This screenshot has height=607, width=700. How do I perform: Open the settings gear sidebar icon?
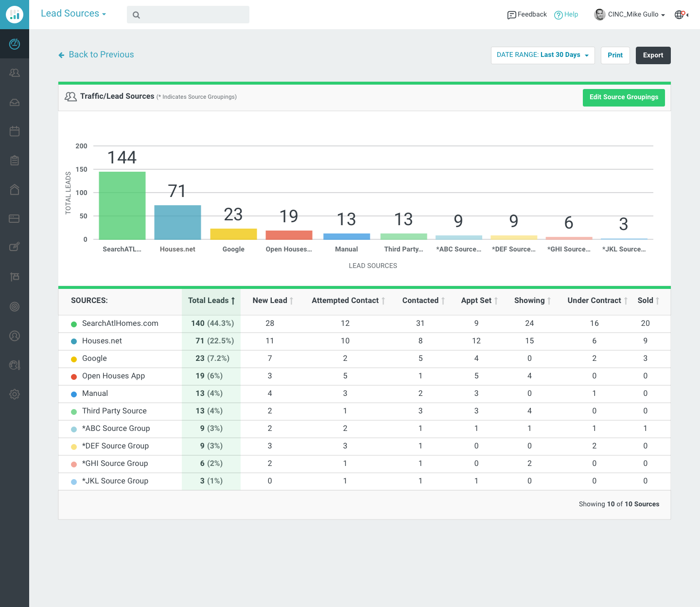15,394
